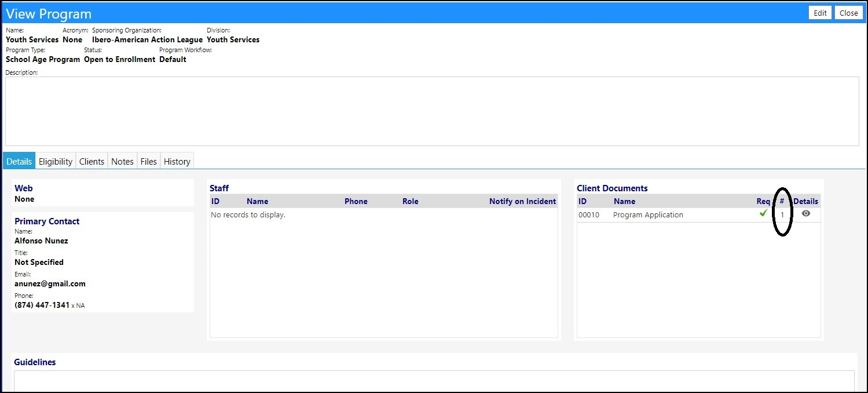Click the 'No records to display.' message
The image size is (868, 393).
point(248,214)
